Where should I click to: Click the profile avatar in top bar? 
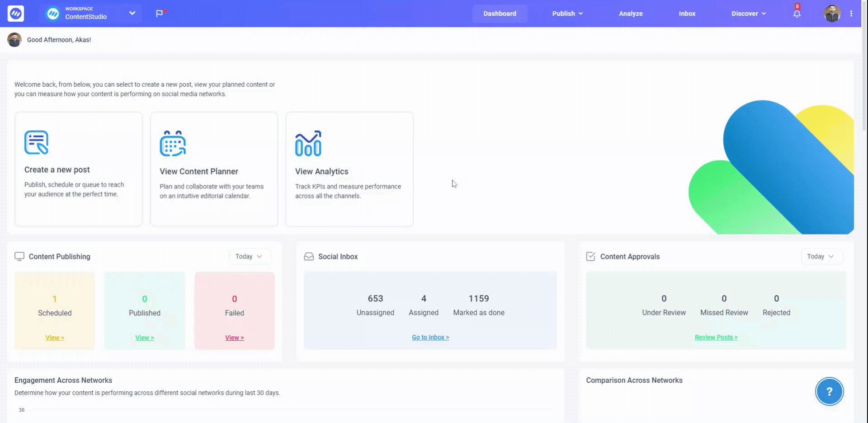tap(832, 14)
